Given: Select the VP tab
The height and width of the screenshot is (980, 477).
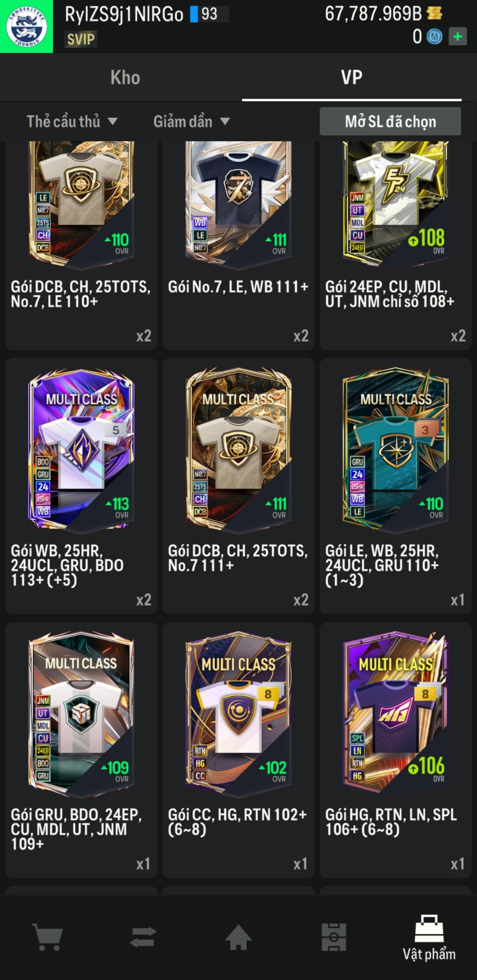Looking at the screenshot, I should (352, 77).
